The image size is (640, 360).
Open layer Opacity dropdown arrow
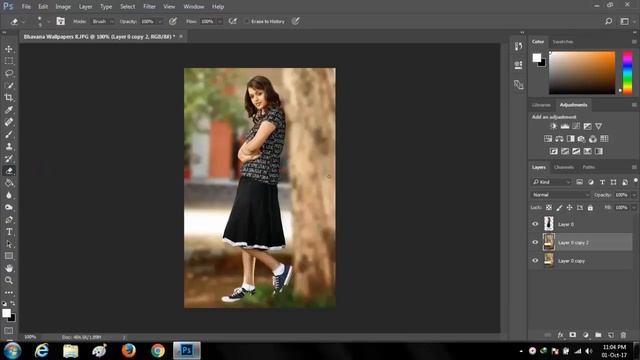[x=634, y=195]
